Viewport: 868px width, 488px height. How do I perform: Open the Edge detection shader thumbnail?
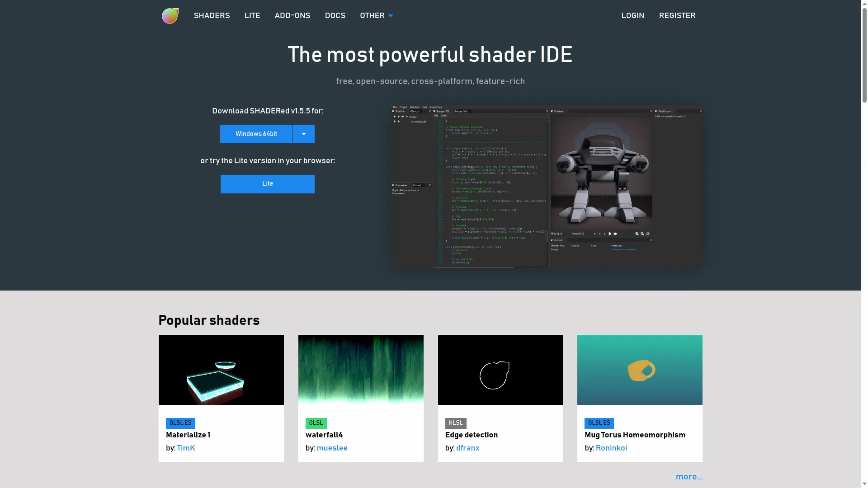(500, 370)
